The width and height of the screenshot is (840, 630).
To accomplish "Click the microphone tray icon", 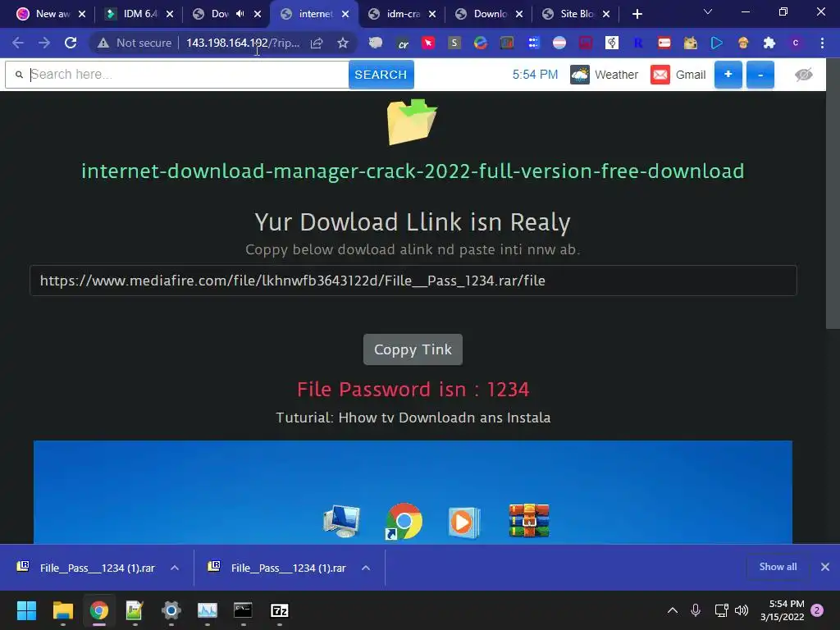I will [x=696, y=610].
